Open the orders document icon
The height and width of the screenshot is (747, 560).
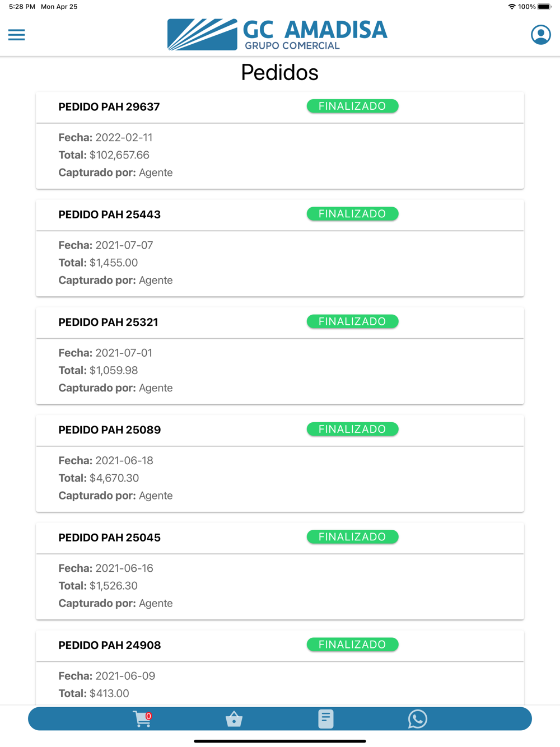coord(326,719)
